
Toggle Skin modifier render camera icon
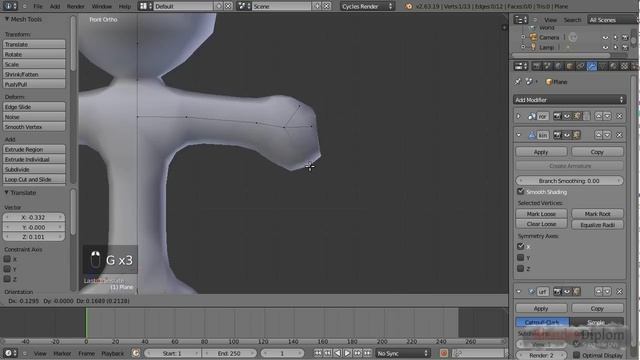557,135
